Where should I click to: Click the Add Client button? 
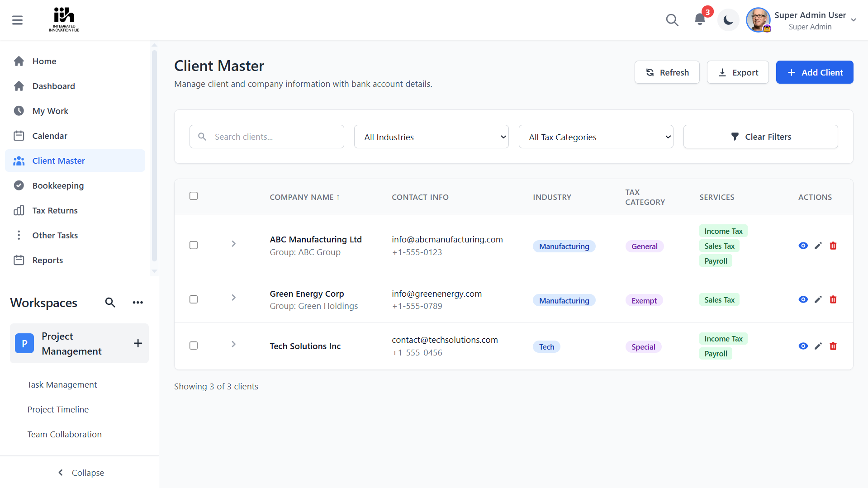coord(814,72)
